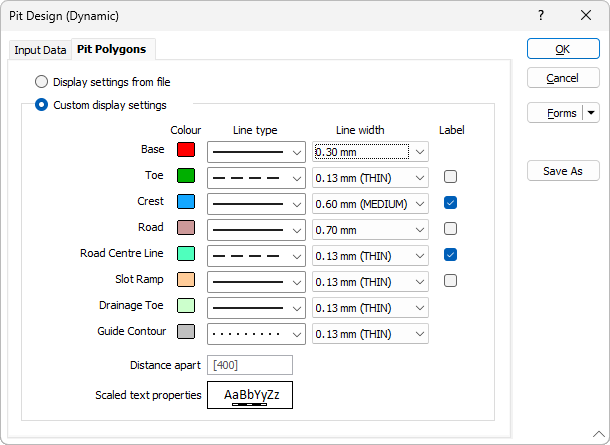Untick the Crest label checkbox
The image size is (610, 445).
coord(451,203)
